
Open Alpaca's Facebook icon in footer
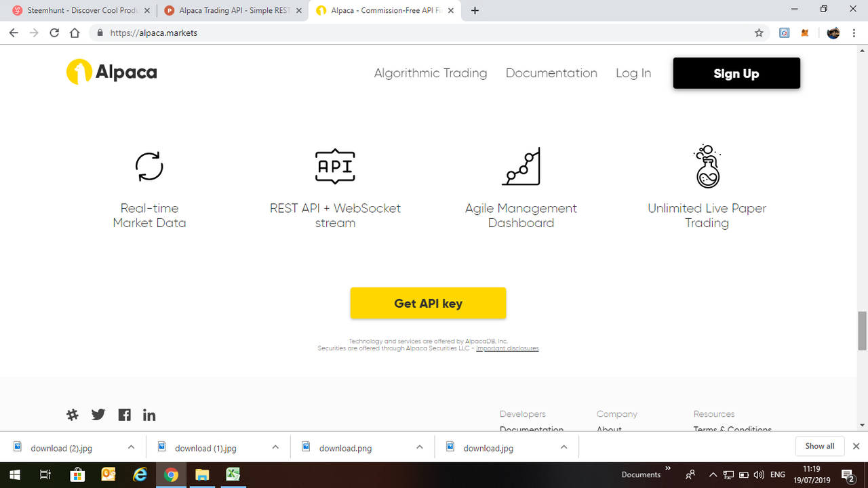[x=124, y=415]
